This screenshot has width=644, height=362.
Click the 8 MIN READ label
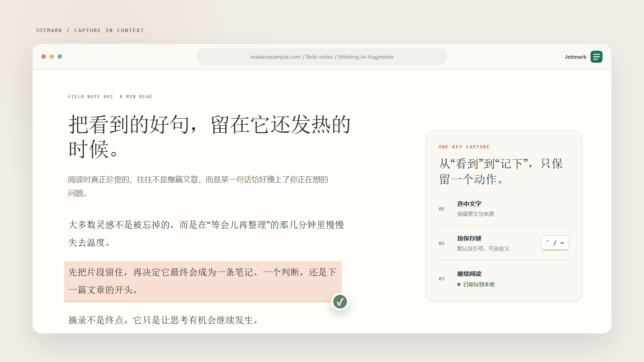coord(136,97)
